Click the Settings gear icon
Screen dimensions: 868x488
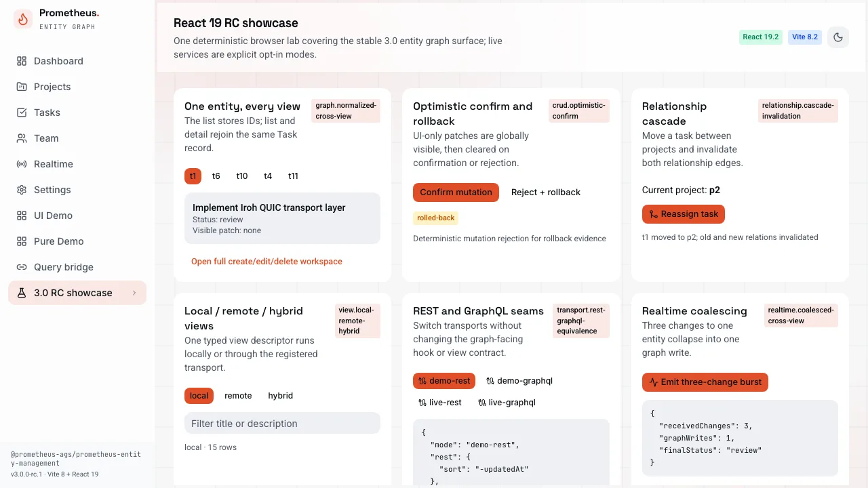tap(22, 190)
